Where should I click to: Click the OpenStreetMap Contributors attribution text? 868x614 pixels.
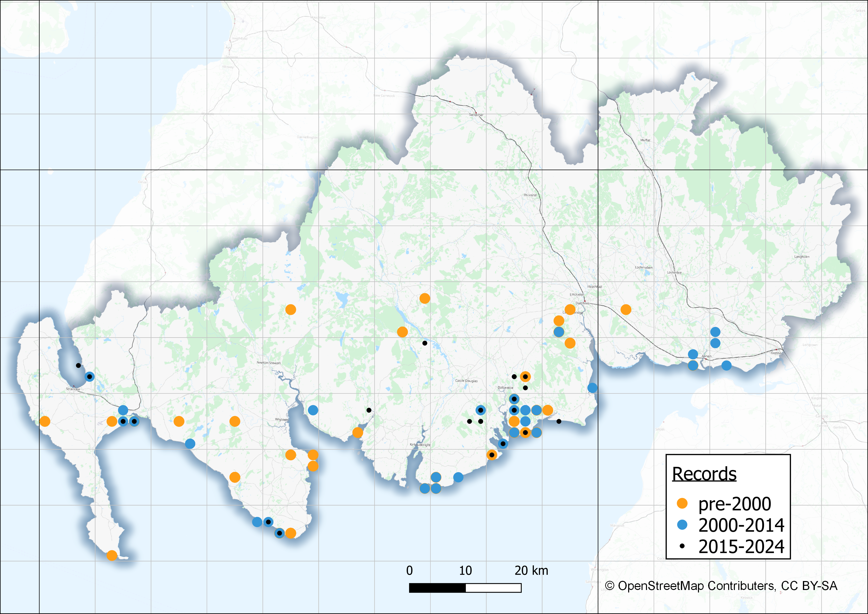(721, 586)
